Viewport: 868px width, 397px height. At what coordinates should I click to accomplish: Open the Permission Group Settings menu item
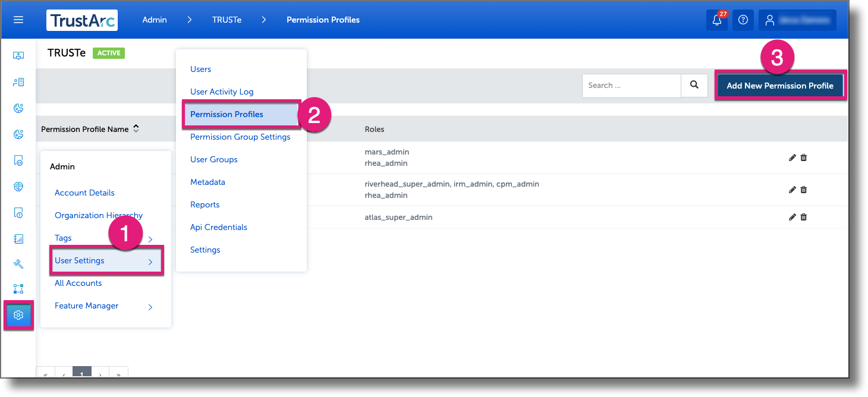[240, 137]
